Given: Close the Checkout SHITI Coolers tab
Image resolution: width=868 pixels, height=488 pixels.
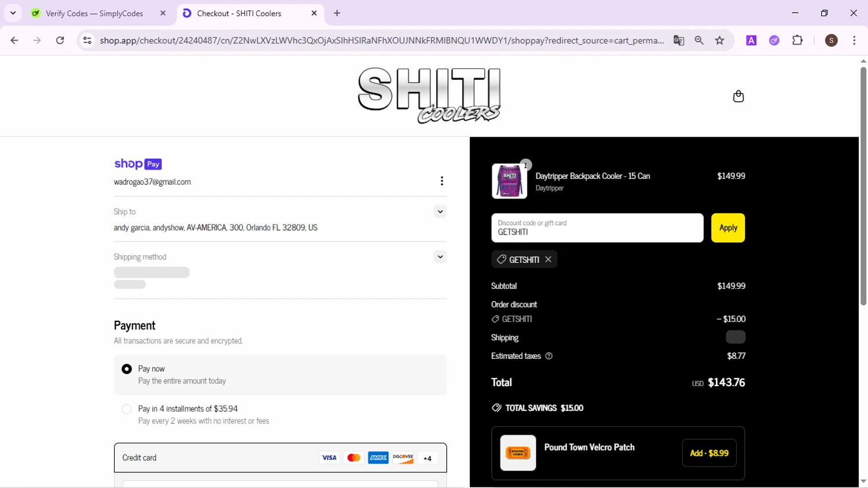Looking at the screenshot, I should [x=314, y=13].
